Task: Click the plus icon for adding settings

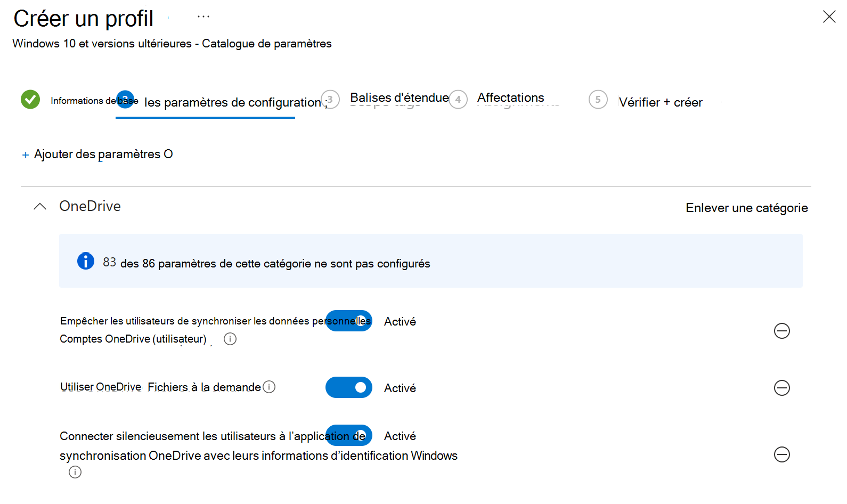Action: [26, 155]
